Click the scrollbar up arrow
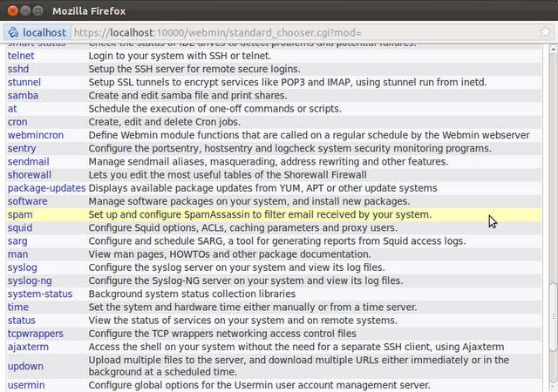The height and width of the screenshot is (392, 558). point(553,50)
